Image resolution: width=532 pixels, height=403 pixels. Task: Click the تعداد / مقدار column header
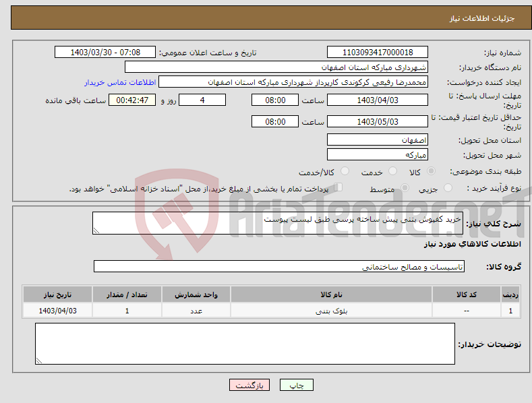[x=127, y=294]
